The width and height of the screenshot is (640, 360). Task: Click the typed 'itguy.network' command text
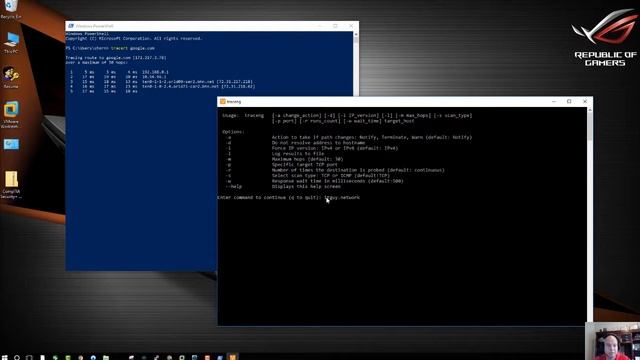tap(342, 198)
